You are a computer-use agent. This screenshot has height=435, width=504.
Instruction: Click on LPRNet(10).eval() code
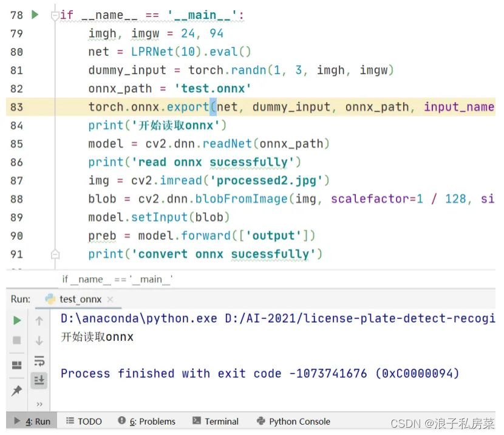[191, 52]
